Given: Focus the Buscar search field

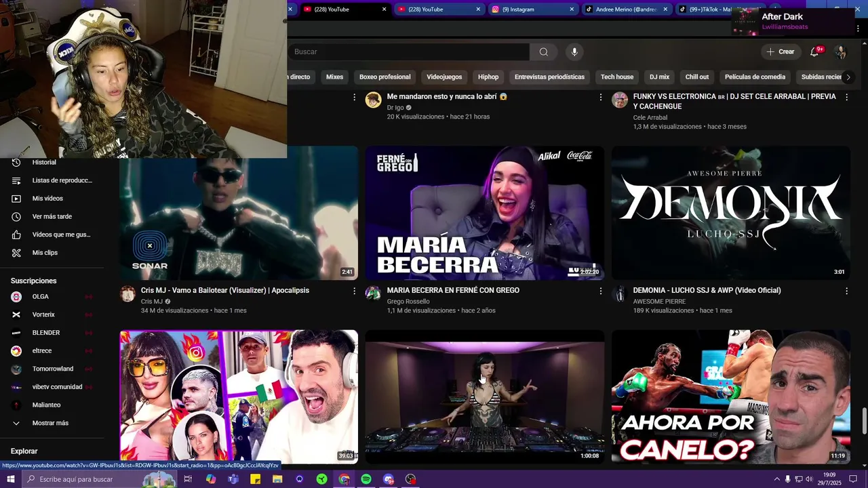Looking at the screenshot, I should [x=409, y=52].
